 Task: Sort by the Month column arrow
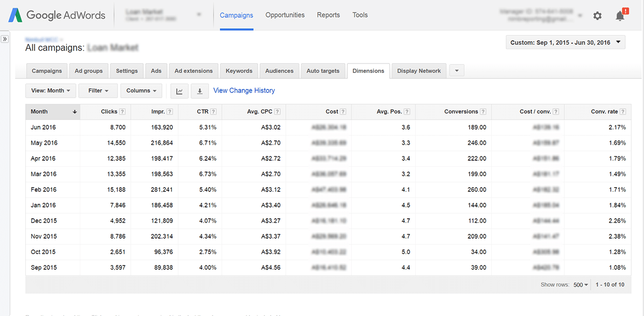click(x=75, y=112)
